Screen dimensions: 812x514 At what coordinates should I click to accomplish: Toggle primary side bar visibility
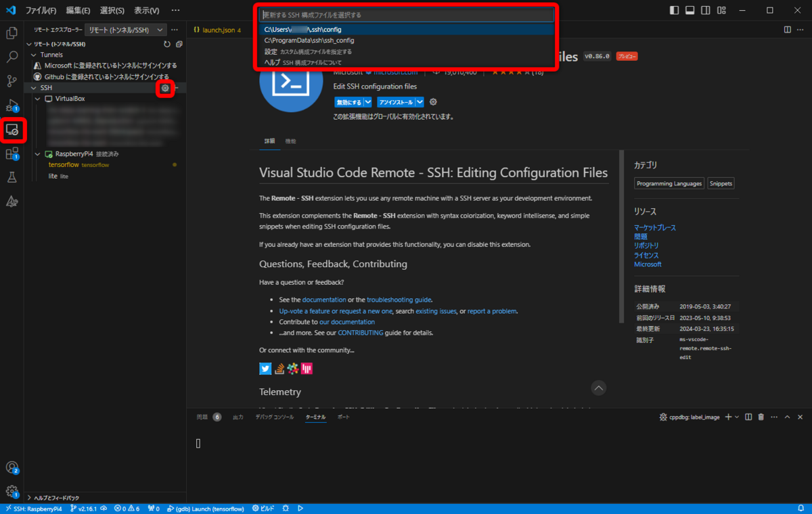pos(674,10)
